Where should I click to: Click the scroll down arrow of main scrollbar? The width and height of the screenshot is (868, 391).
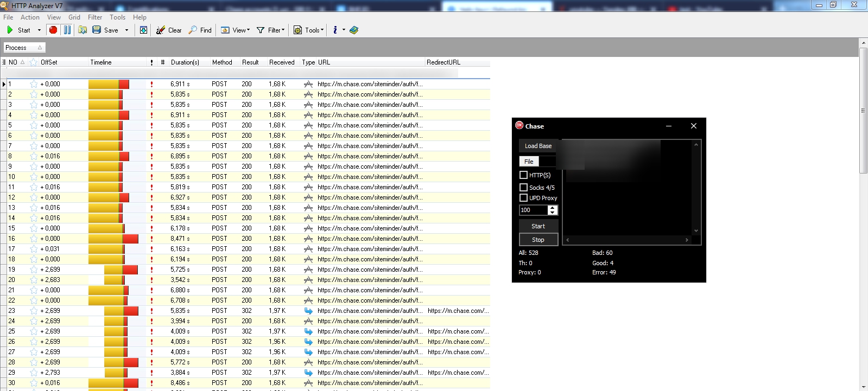coord(863,387)
